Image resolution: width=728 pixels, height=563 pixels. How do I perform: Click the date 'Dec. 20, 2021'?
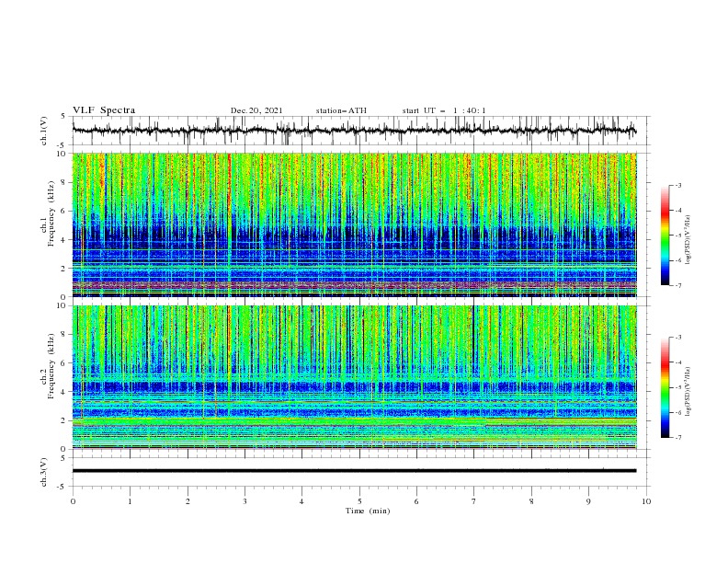tap(256, 110)
